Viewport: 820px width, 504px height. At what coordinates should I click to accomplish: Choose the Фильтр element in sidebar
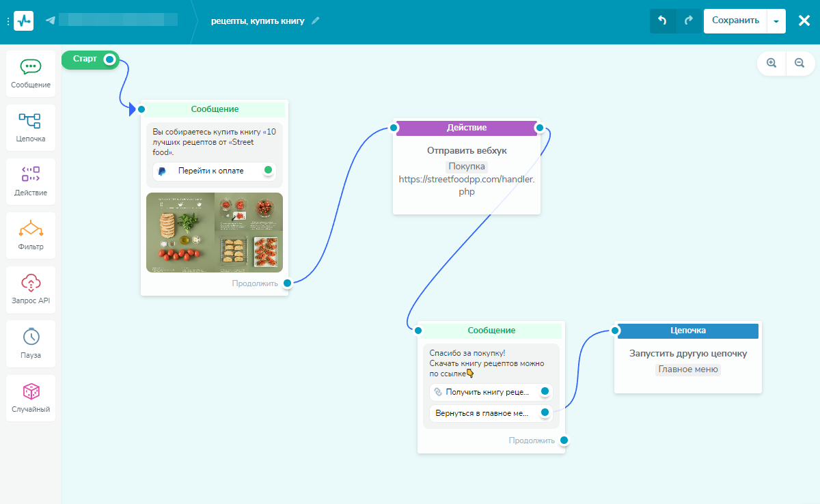pyautogui.click(x=31, y=236)
